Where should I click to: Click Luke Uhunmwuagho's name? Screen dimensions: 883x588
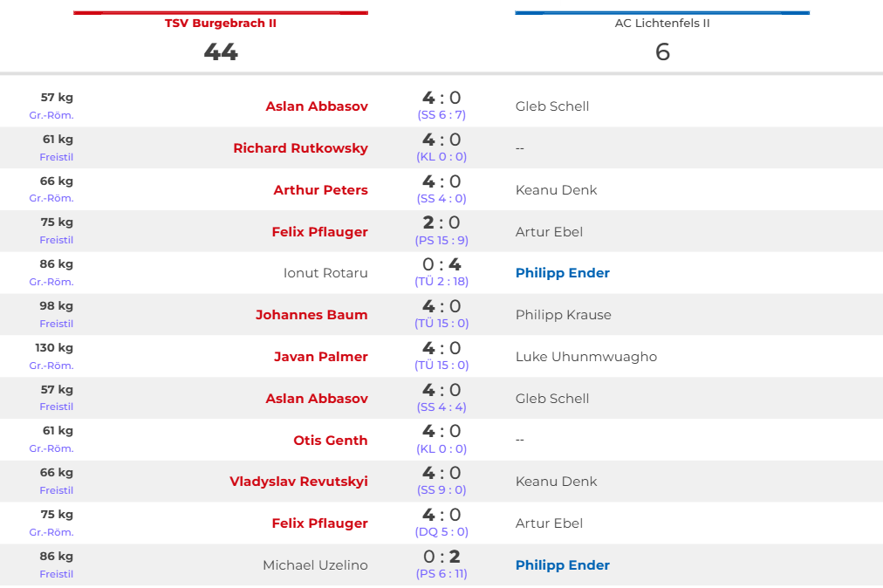585,357
